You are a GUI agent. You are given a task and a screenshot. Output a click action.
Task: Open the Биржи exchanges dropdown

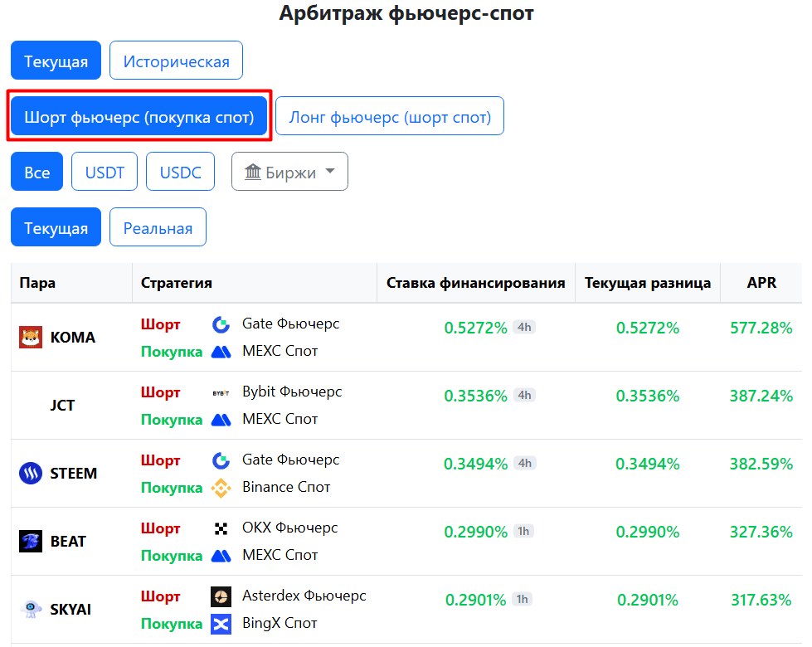point(290,172)
